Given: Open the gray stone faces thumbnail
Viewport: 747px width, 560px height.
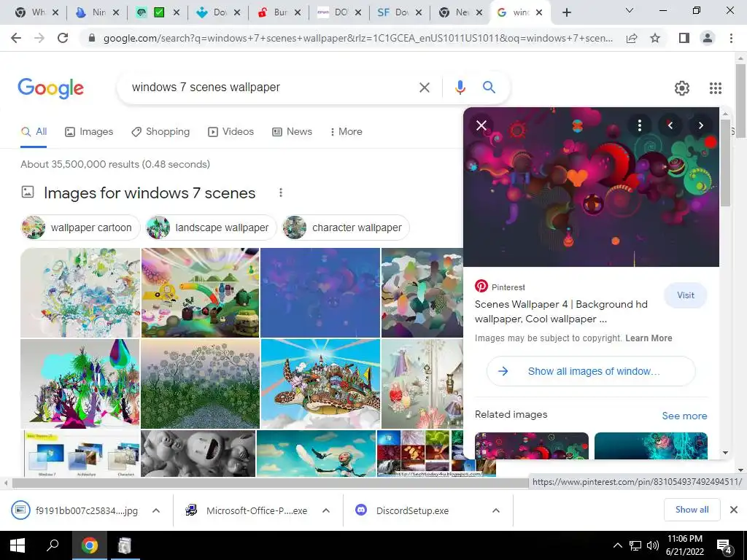Looking at the screenshot, I should click(x=198, y=454).
